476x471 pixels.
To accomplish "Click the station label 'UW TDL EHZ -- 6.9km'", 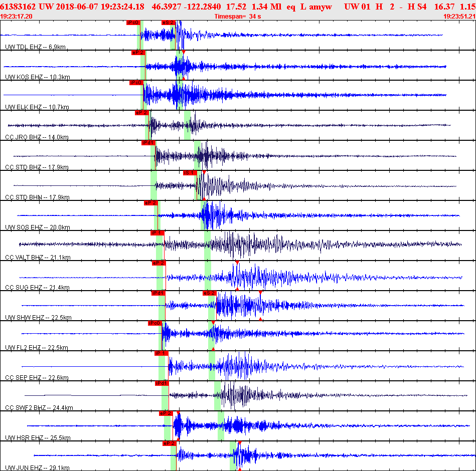I will click(35, 47).
